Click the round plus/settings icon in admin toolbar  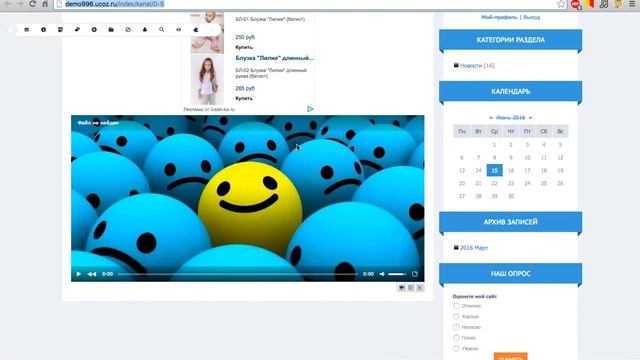[x=94, y=30]
